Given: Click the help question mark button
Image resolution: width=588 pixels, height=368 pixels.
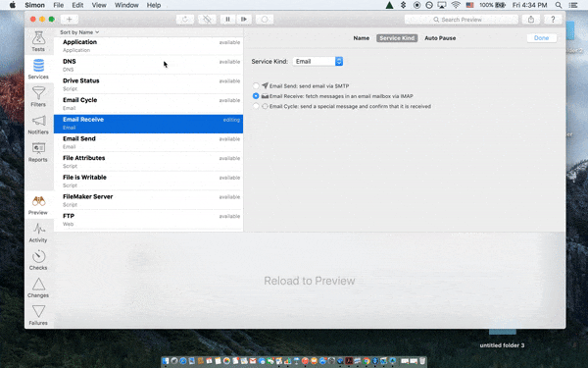Looking at the screenshot, I should coord(553,20).
